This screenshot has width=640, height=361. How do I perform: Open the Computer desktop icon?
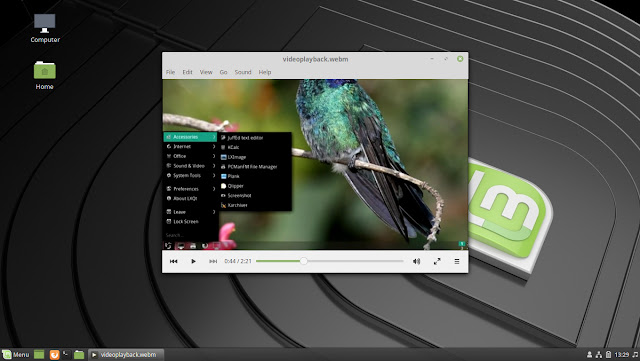pos(45,28)
